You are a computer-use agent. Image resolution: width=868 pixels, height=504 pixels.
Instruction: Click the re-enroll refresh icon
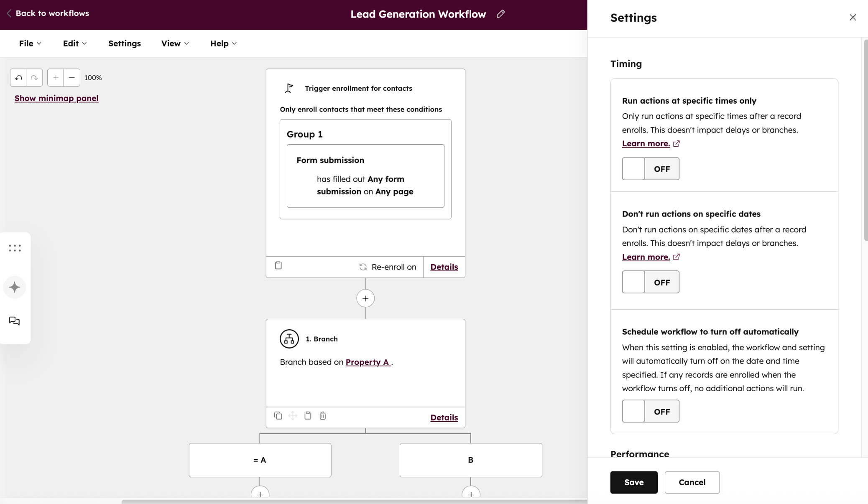(363, 267)
